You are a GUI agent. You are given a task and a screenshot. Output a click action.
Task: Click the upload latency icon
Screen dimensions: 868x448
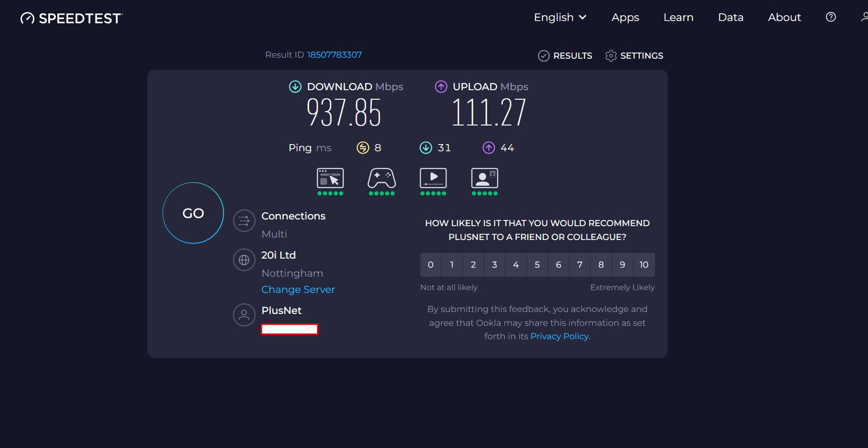(x=489, y=148)
